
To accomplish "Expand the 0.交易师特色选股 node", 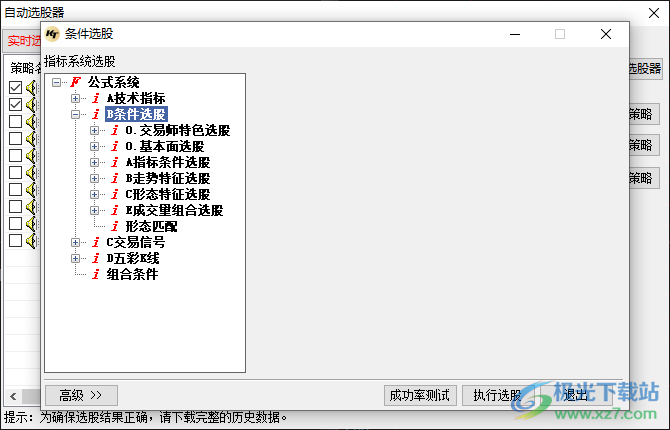I will click(x=94, y=130).
